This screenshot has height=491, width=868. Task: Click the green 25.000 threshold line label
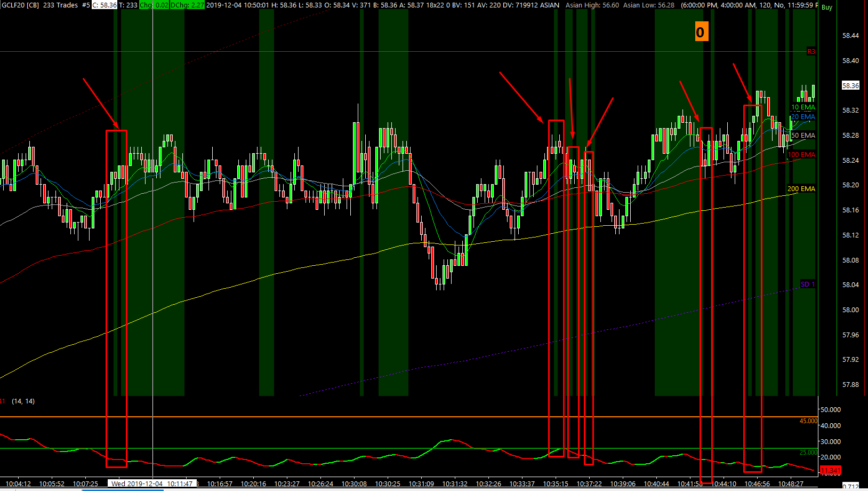(808, 453)
